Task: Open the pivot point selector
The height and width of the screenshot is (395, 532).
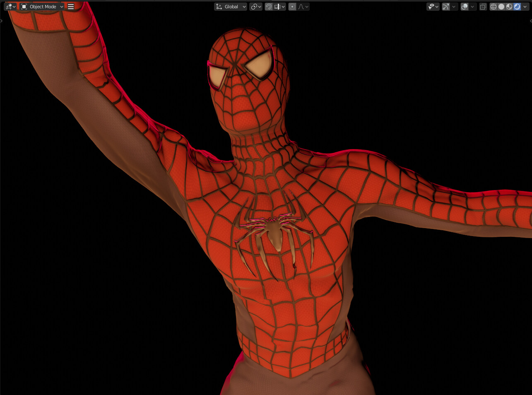Action: 256,7
